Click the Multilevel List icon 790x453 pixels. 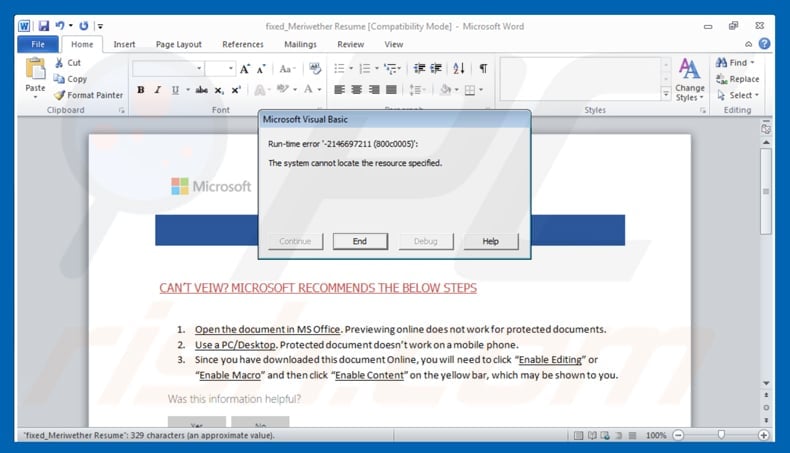tap(390, 68)
